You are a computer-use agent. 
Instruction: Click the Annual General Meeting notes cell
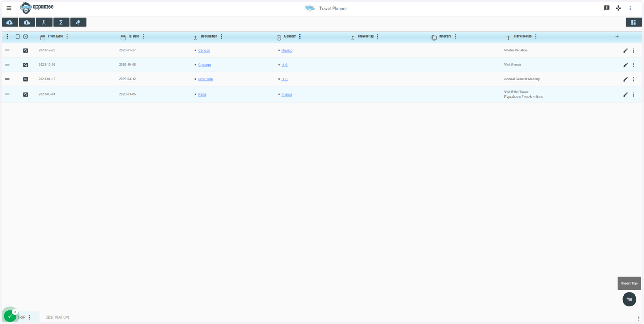pos(522,79)
